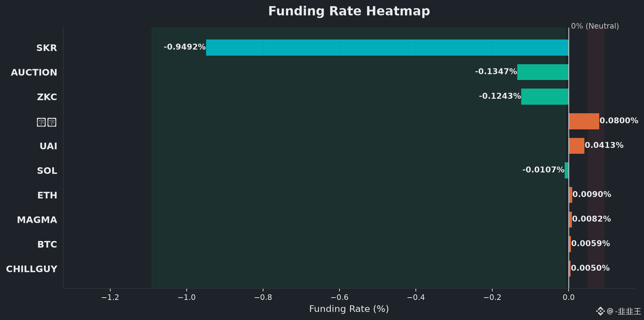Click the 0.0800% value label

click(619, 121)
